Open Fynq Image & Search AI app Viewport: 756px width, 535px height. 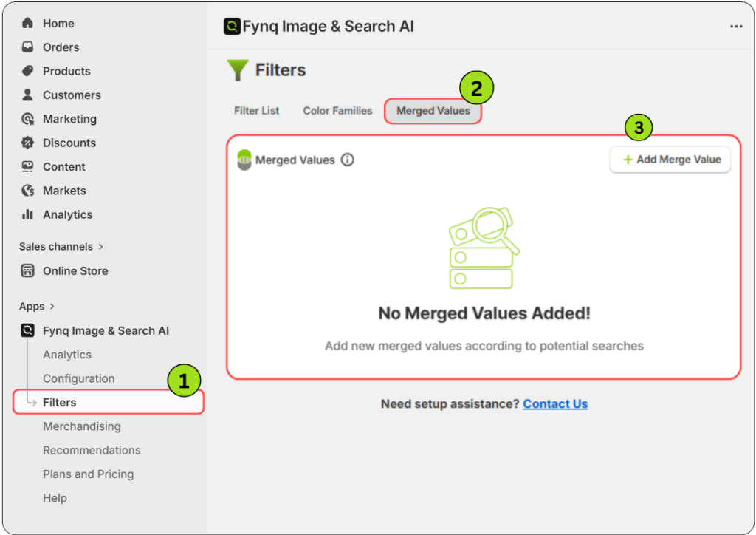(x=106, y=331)
